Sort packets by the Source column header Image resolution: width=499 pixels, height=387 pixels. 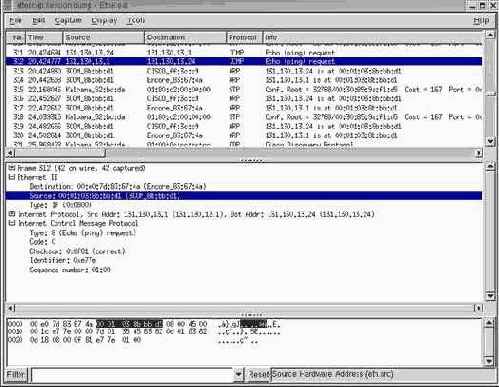coord(104,37)
